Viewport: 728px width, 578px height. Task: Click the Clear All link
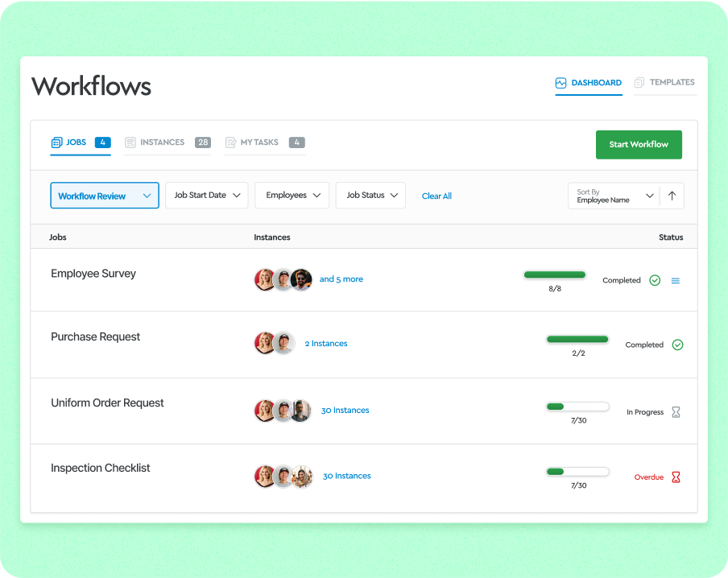pos(436,196)
